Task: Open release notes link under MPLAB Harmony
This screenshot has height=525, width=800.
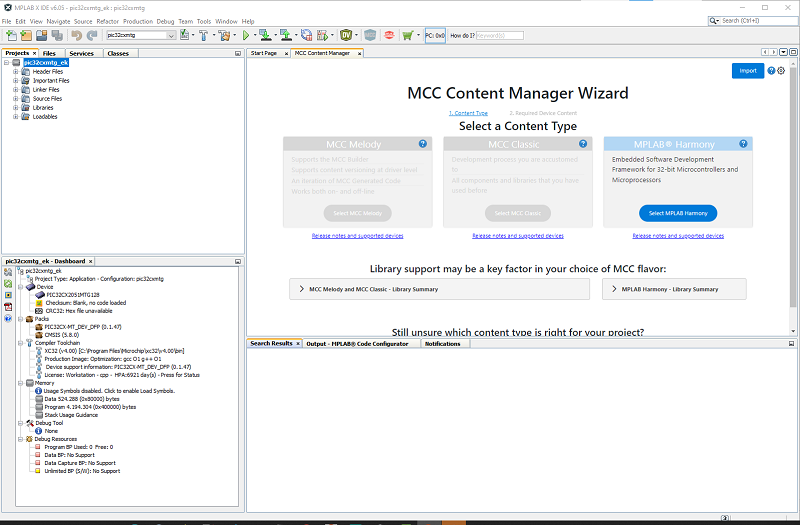Action: (x=678, y=236)
